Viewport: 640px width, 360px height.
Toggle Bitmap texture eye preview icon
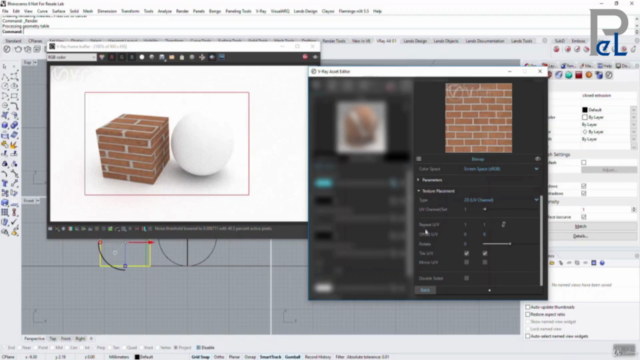[538, 159]
